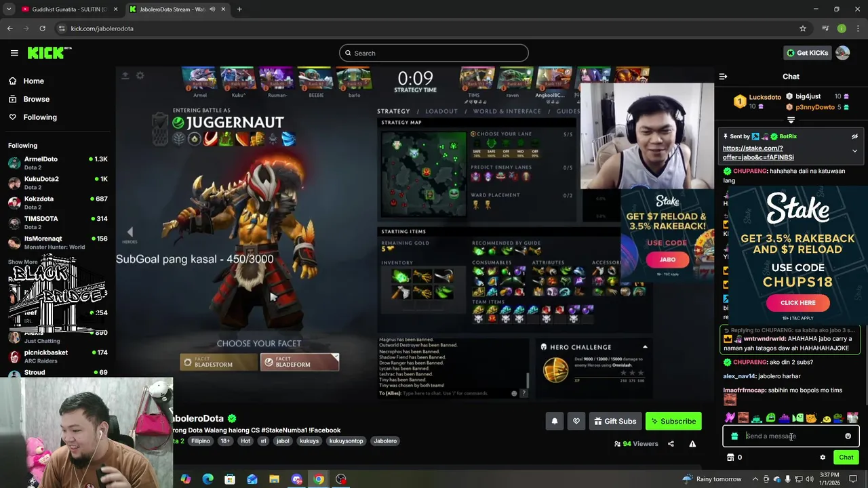Open the Windows notification center
868x488 pixels.
tap(853, 479)
